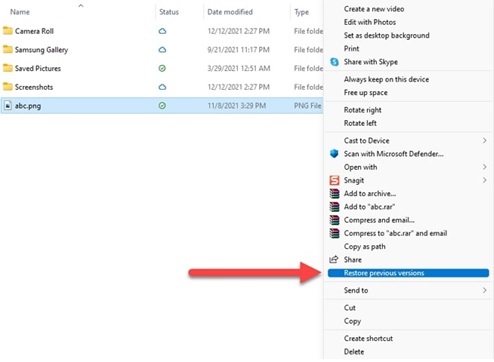Select Rotate left
Viewport: 494px width, 362px height.
[x=360, y=123]
